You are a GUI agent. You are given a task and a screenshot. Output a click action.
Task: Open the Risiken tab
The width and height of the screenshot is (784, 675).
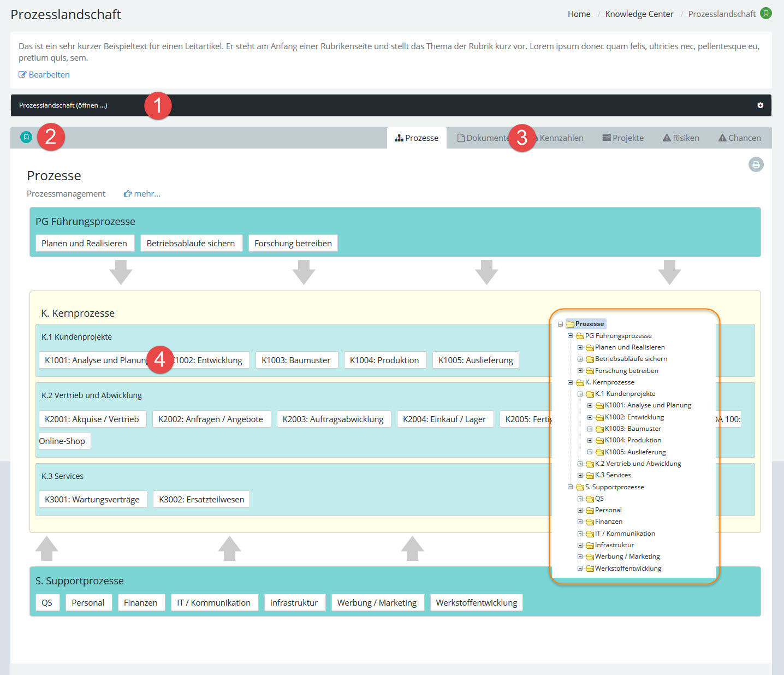(681, 138)
